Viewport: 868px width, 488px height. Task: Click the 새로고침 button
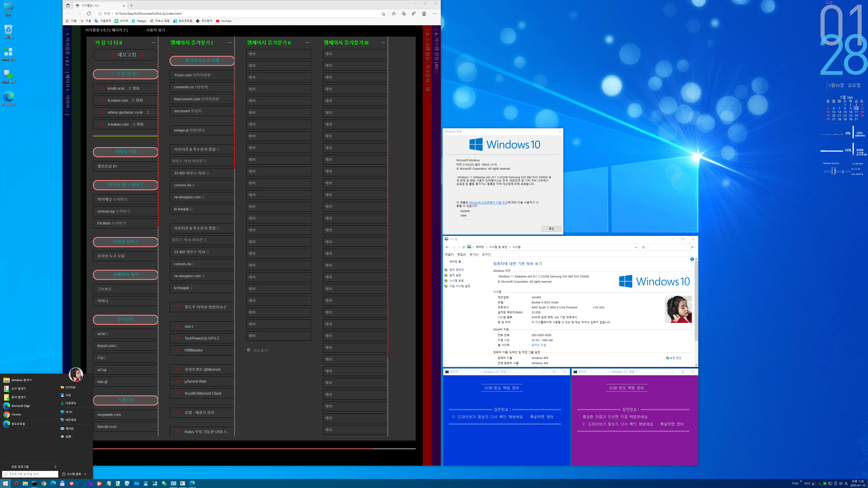tap(125, 54)
